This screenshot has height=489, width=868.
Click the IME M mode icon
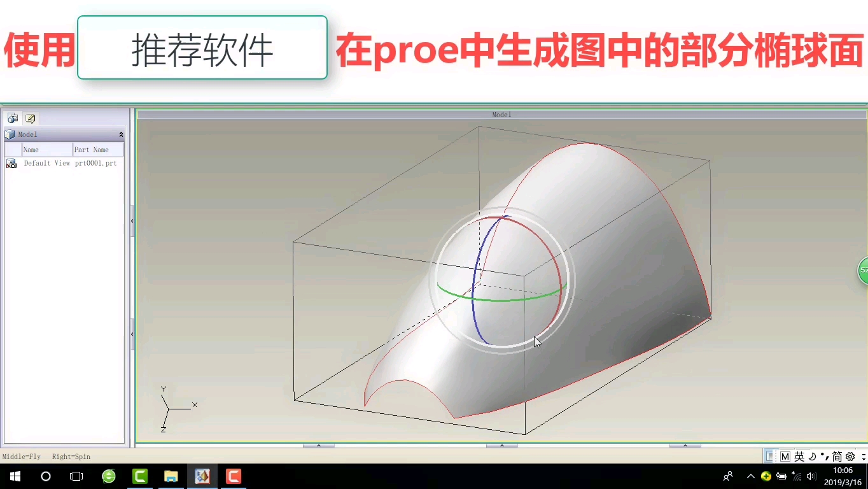785,457
